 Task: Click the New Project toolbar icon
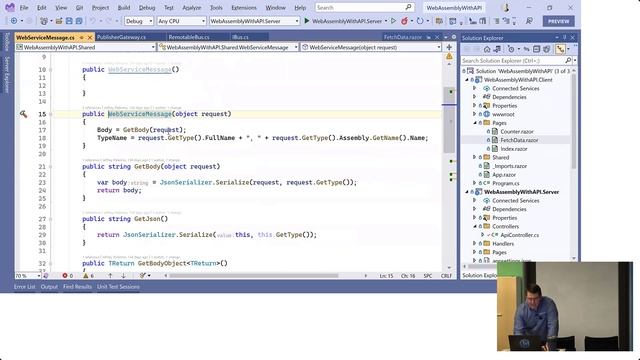(43, 21)
